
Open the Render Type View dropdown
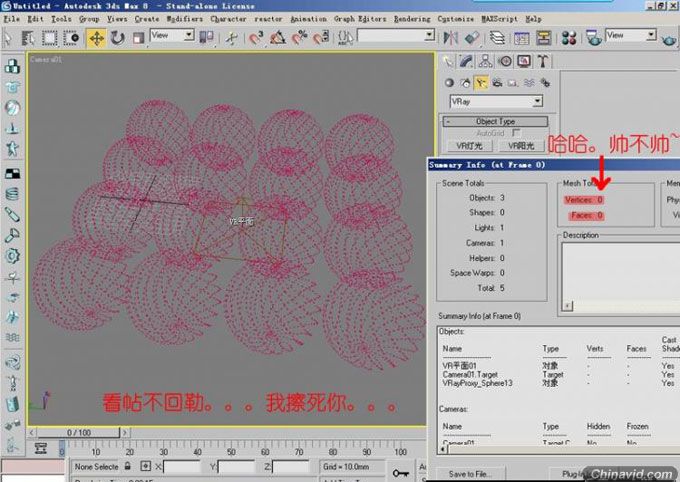point(631,35)
